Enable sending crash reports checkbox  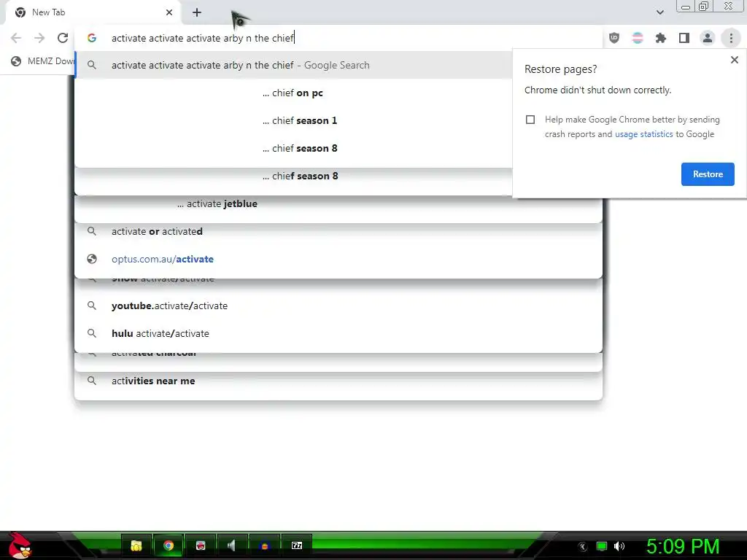530,120
